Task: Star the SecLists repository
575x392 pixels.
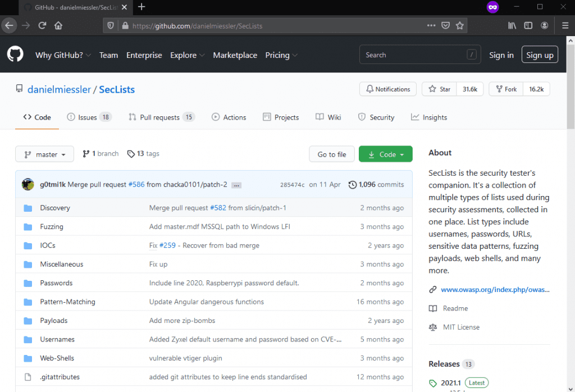Action: [439, 89]
